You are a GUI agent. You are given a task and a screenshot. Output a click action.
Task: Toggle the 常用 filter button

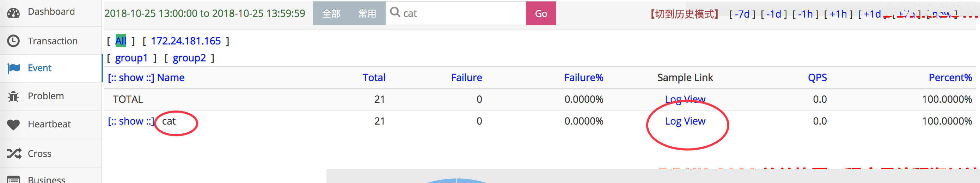pos(367,14)
